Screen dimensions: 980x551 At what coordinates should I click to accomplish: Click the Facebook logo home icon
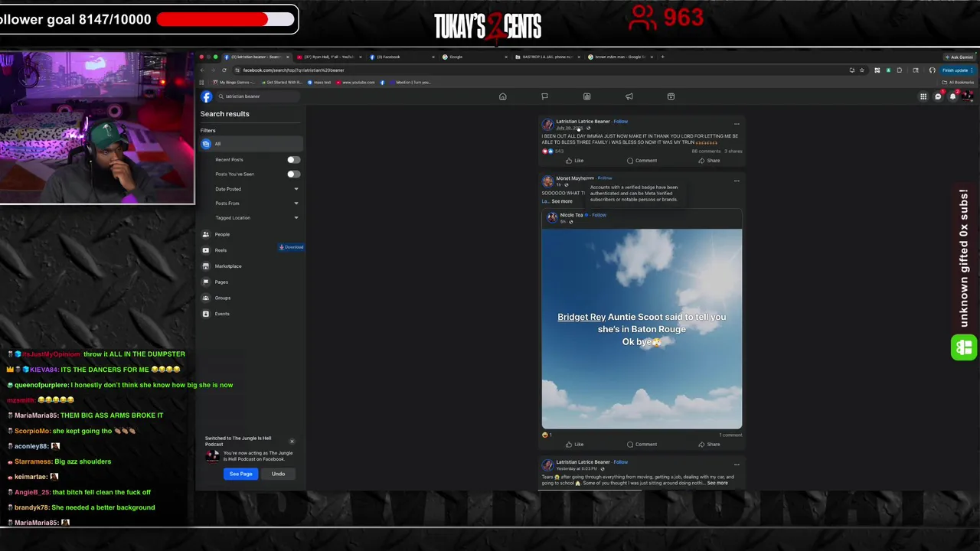click(207, 96)
